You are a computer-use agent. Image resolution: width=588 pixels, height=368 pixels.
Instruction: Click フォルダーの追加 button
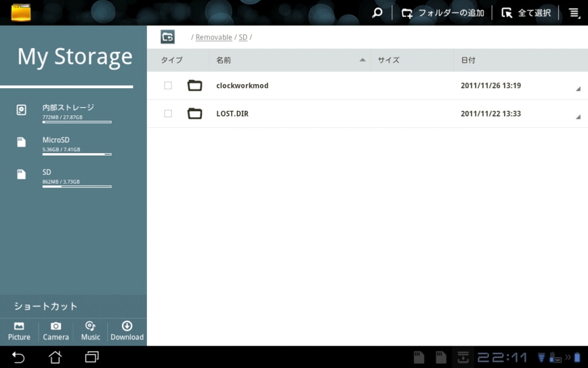[443, 13]
